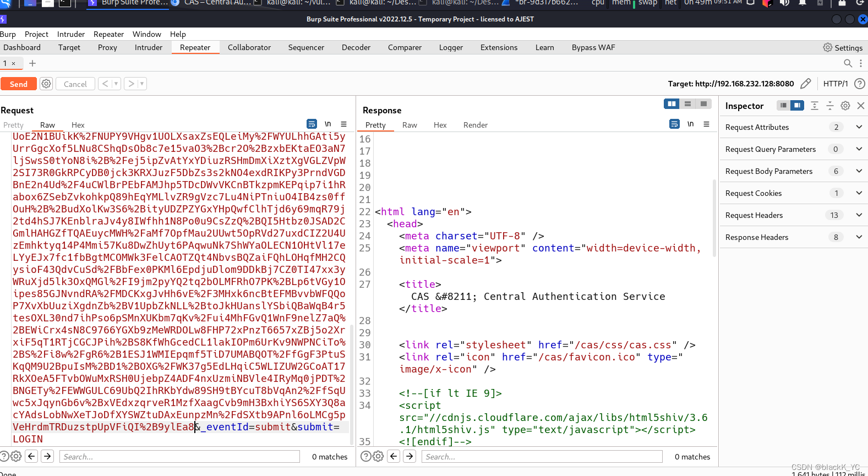Jump to the next match in Request search
The image size is (868, 476).
47,456
